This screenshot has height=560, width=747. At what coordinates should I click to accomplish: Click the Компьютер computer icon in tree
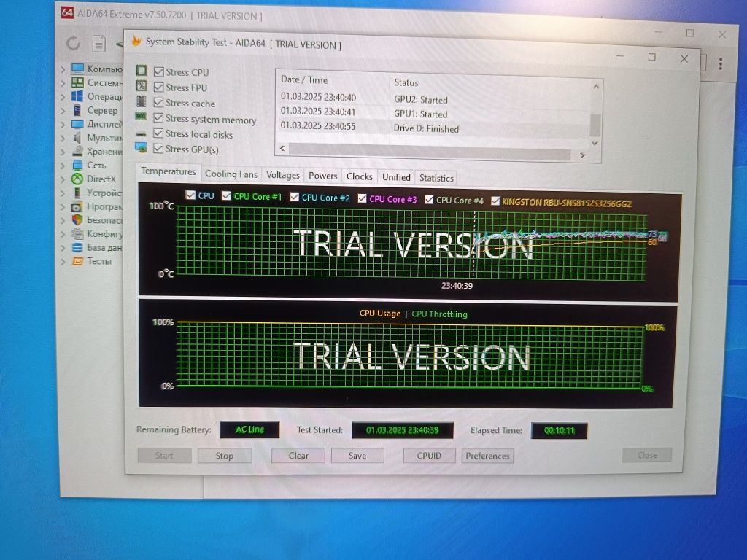tap(77, 69)
